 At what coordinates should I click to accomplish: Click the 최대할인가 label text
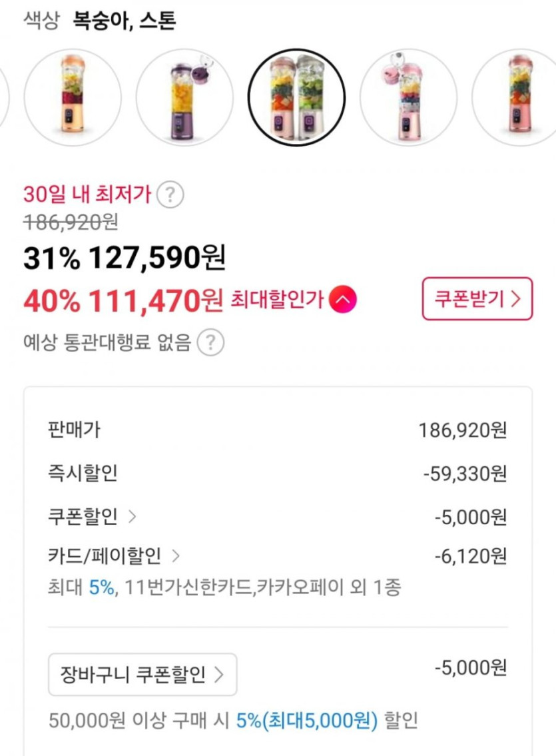(277, 300)
